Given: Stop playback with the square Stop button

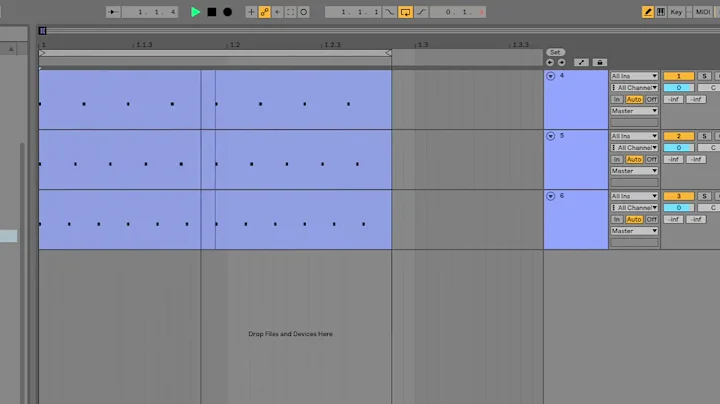Looking at the screenshot, I should 212,12.
